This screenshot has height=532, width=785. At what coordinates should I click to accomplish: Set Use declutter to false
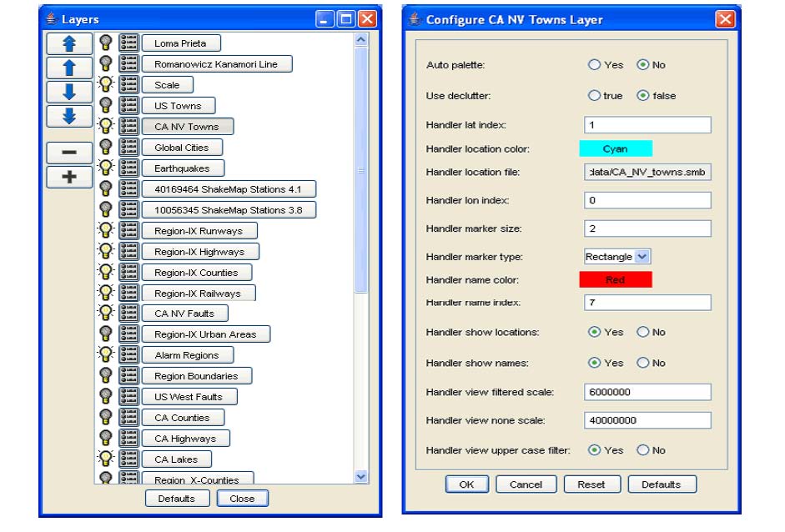click(643, 95)
